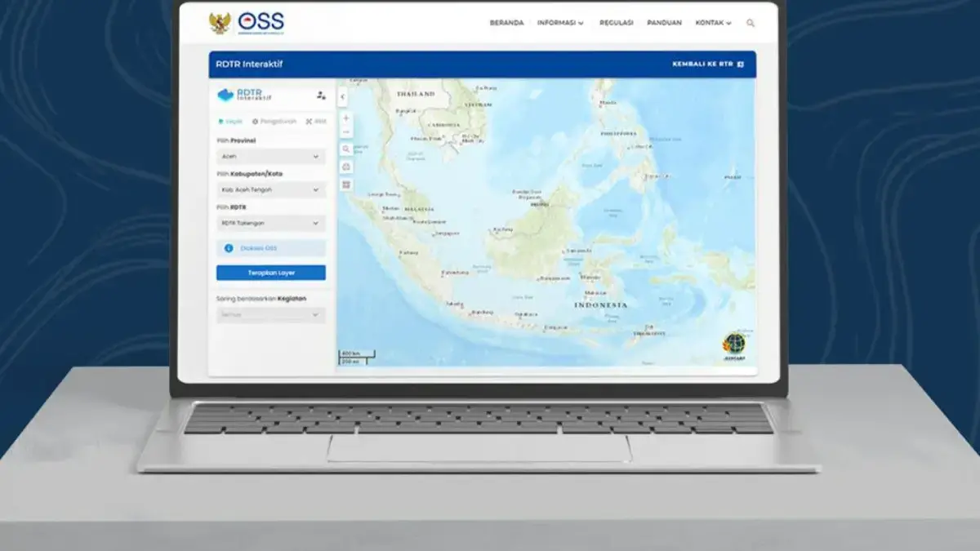This screenshot has height=551, width=980.
Task: Click the print map tool icon
Action: 346,167
